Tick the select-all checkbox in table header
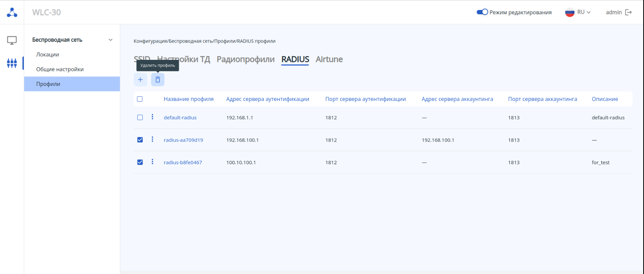Screen dimensions: 644x274 tap(140, 99)
